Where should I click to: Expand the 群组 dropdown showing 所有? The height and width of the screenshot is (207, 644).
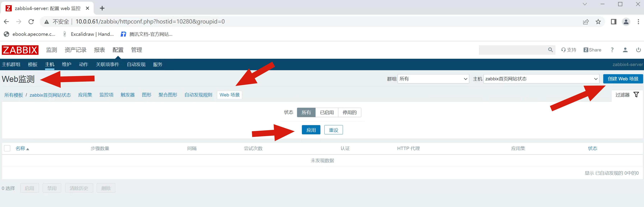click(433, 79)
